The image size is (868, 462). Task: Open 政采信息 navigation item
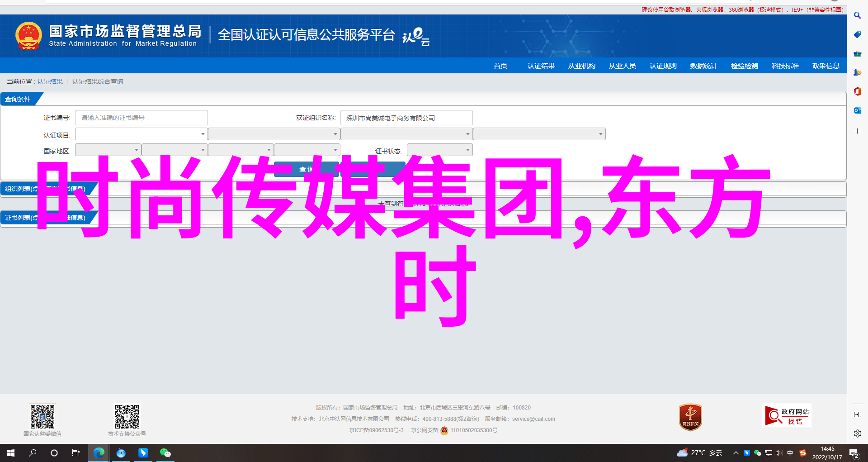point(826,66)
